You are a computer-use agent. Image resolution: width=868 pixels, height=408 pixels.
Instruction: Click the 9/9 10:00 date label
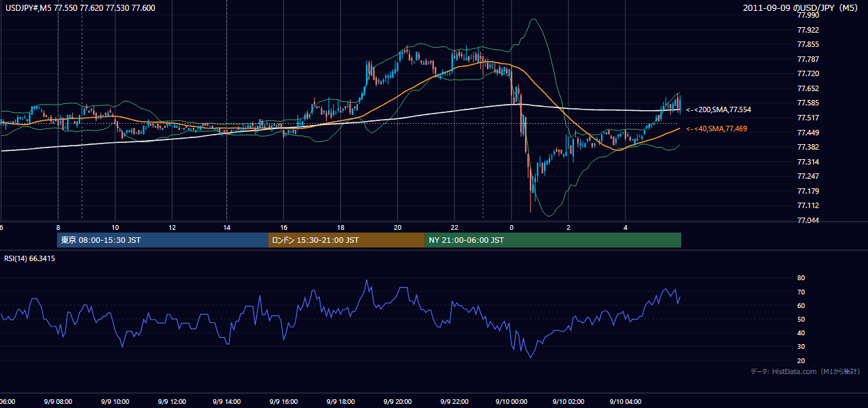tap(115, 402)
